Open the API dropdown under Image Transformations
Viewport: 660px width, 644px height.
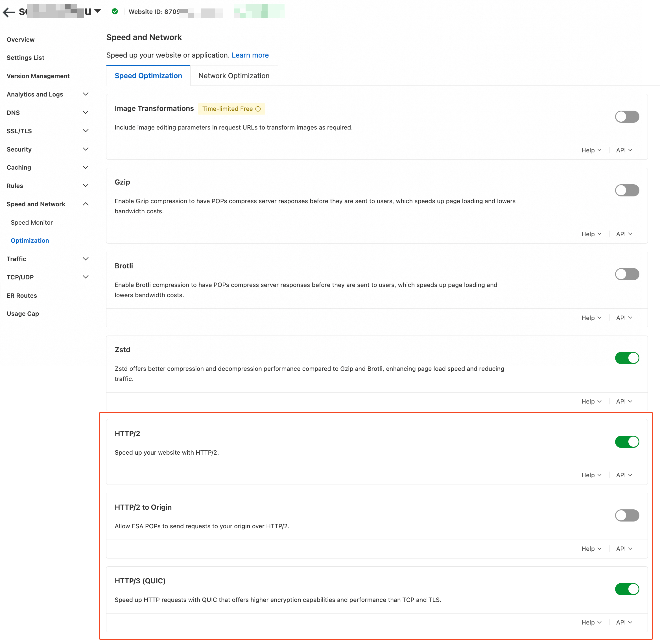[x=624, y=150]
